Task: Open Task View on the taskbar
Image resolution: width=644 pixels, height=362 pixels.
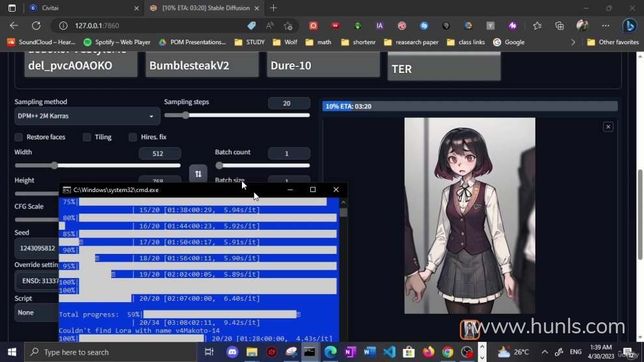Action: pos(209,352)
